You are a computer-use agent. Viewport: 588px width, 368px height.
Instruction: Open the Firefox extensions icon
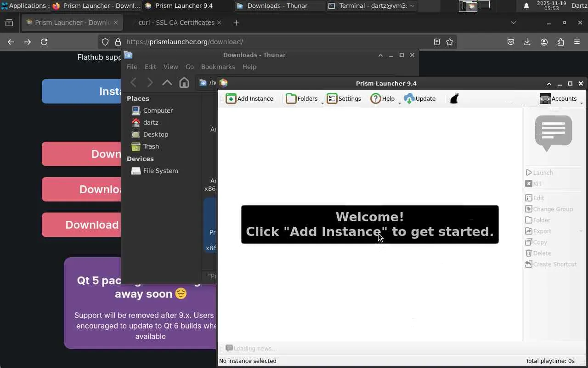[x=560, y=42]
